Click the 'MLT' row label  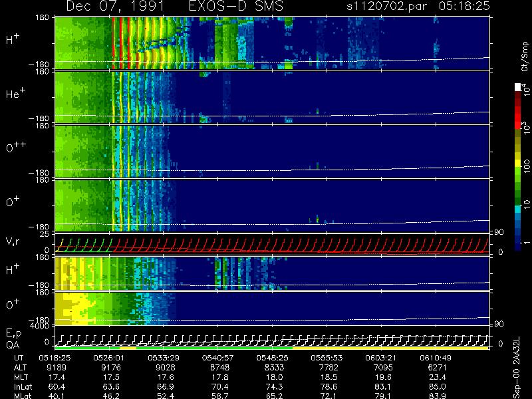pyautogui.click(x=21, y=377)
